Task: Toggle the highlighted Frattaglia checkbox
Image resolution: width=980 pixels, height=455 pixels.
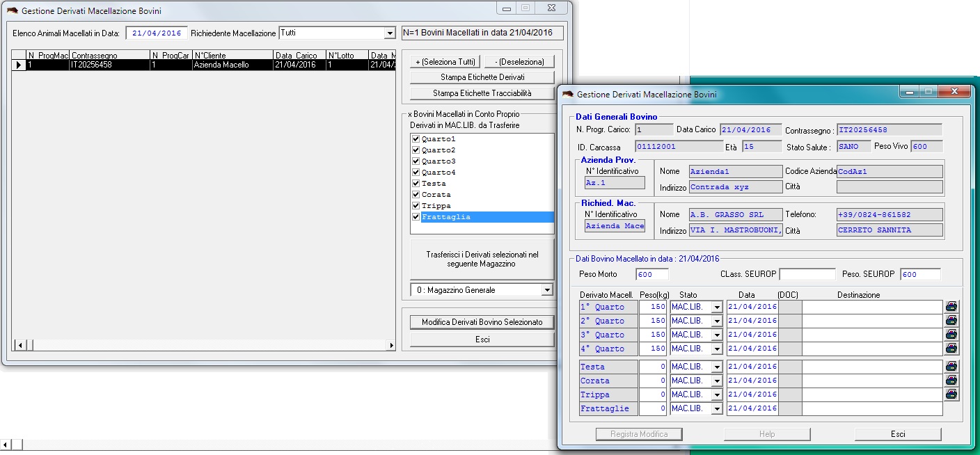Action: point(416,217)
